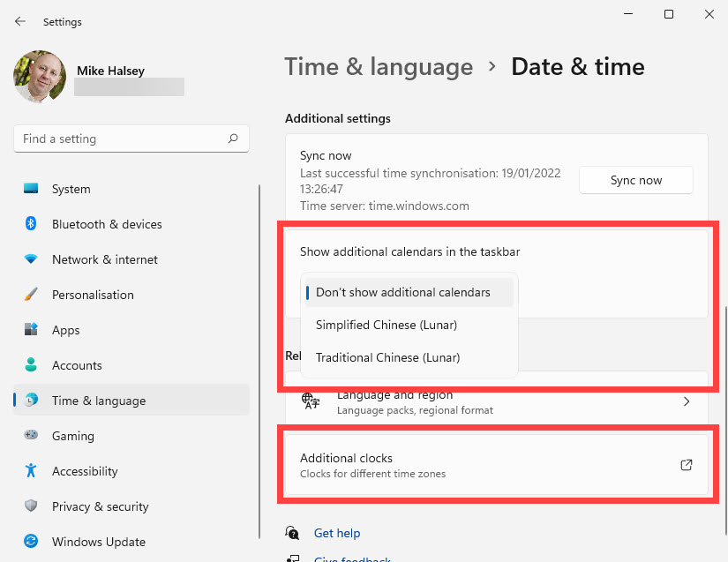Select Simplified Chinese (Lunar) calendar option
728x562 pixels.
click(x=387, y=325)
